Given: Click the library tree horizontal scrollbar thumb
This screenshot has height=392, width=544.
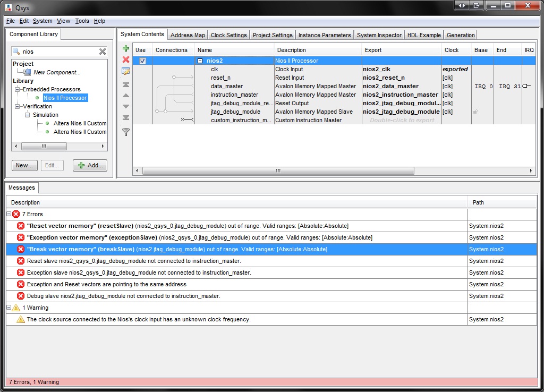Looking at the screenshot, I should 44,147.
